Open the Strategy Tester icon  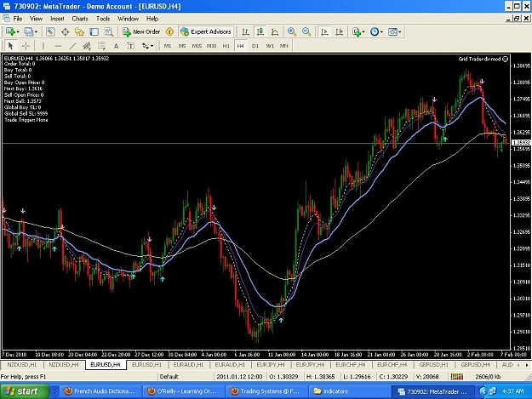coord(109,31)
